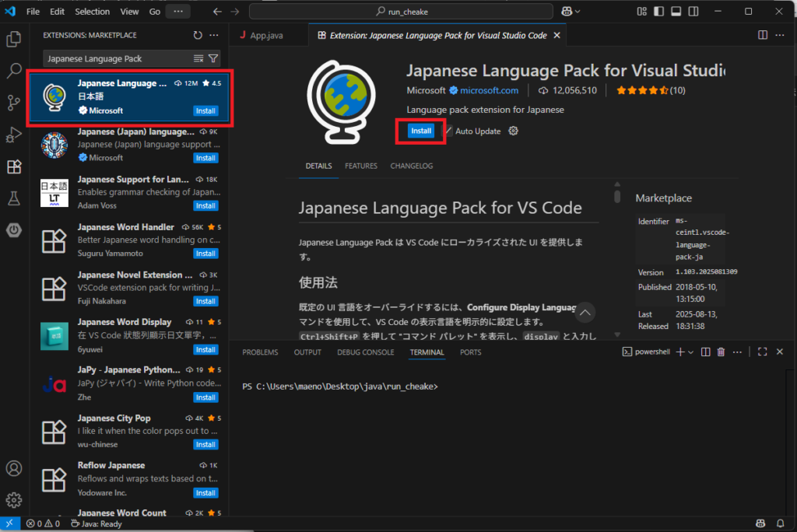Click the remote window indicator in status bar
This screenshot has width=797, height=532.
point(9,523)
